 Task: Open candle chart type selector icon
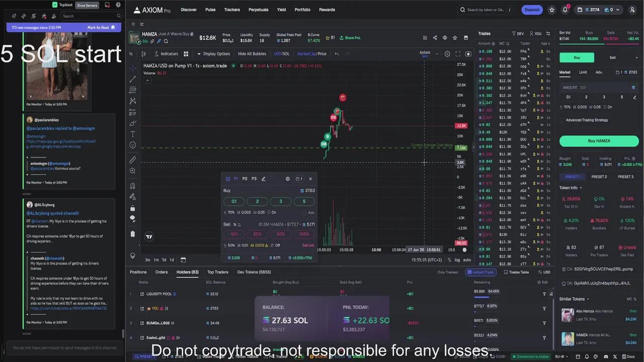(x=144, y=54)
